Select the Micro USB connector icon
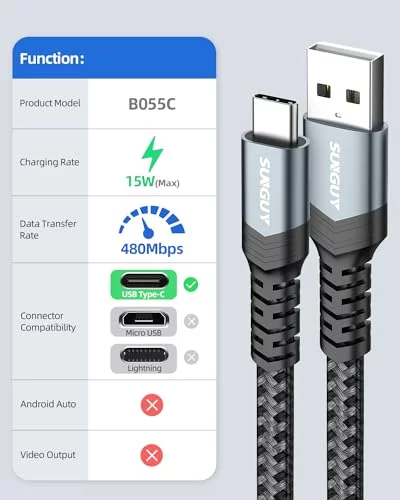 [144, 322]
